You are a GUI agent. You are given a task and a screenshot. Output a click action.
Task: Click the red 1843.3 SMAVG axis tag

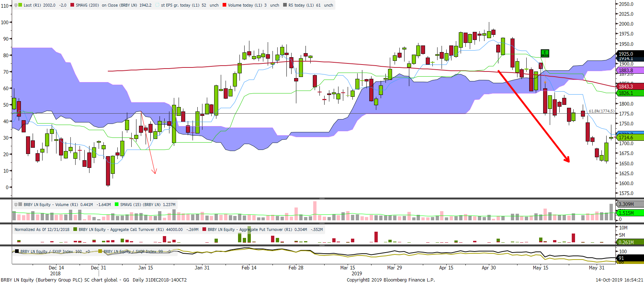(x=630, y=87)
